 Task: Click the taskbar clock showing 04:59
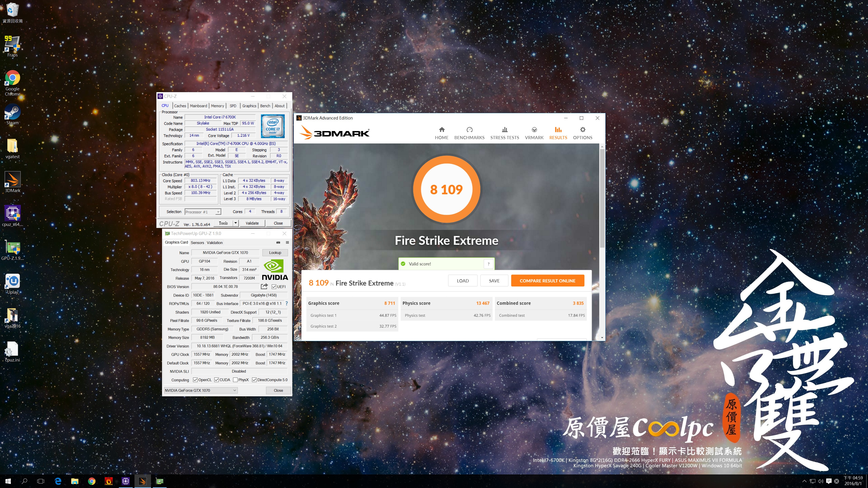point(853,481)
